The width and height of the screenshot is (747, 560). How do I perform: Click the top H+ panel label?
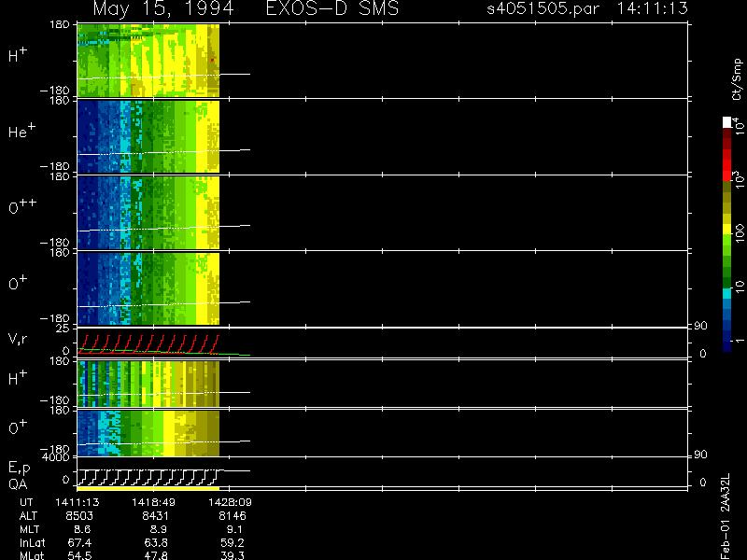18,55
